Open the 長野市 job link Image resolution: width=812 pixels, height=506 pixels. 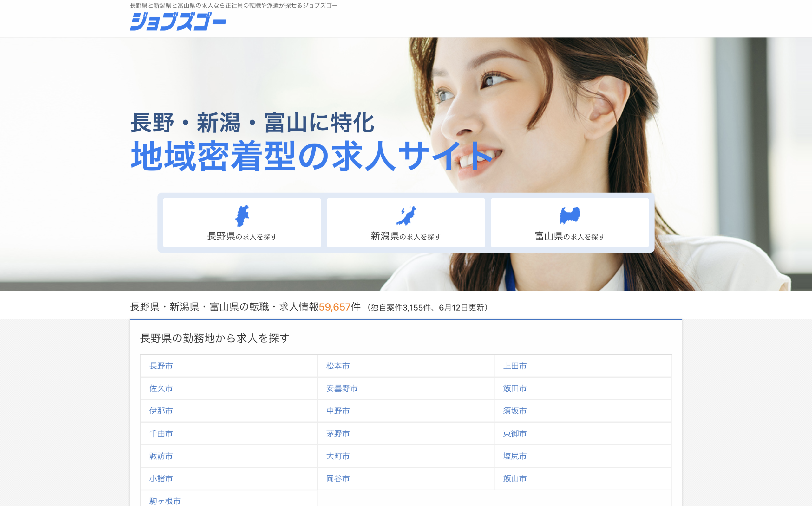click(161, 366)
